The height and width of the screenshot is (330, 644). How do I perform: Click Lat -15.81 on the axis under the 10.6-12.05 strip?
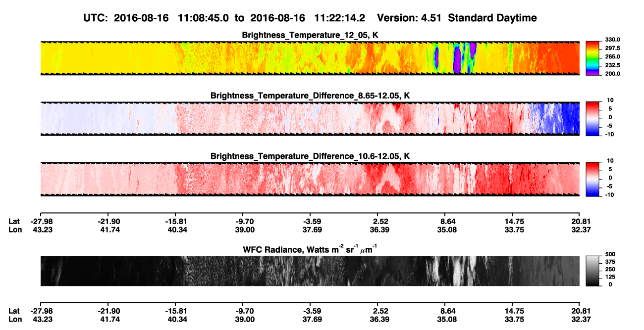click(x=175, y=222)
